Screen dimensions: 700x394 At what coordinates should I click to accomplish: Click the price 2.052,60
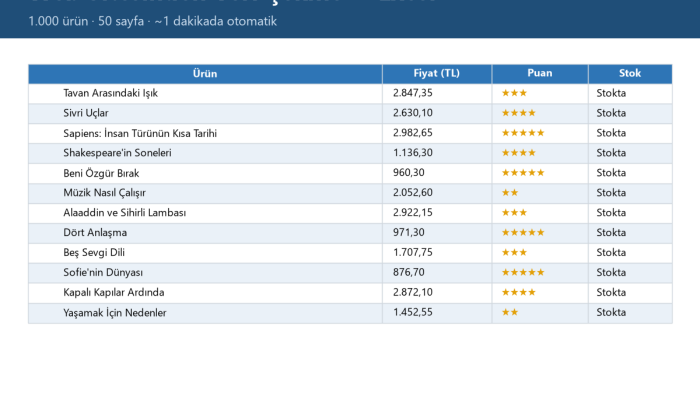click(x=412, y=193)
